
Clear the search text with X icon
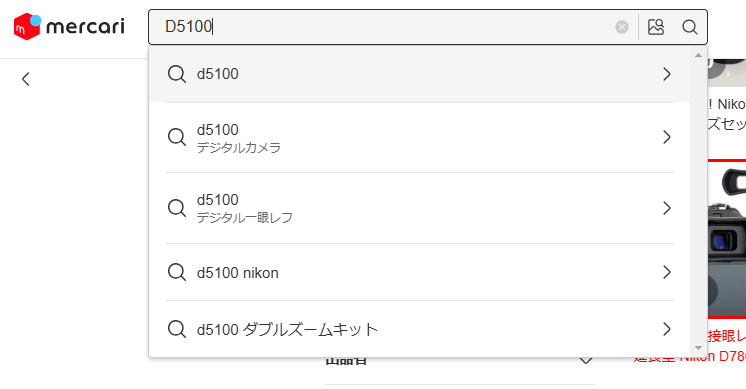[x=621, y=27]
